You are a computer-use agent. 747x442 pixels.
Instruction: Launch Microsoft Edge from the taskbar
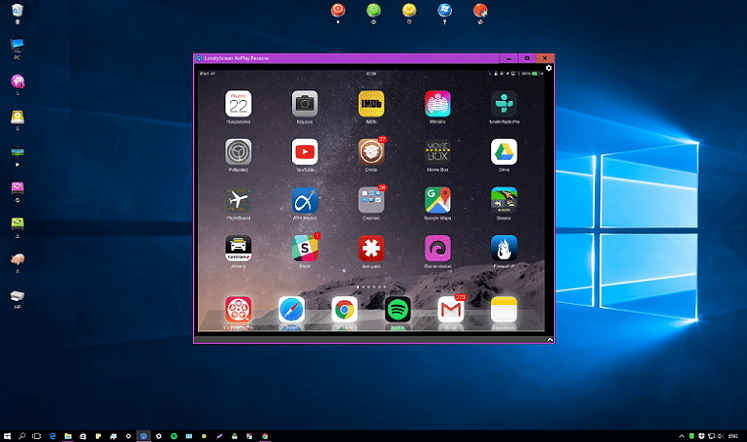tap(52, 436)
